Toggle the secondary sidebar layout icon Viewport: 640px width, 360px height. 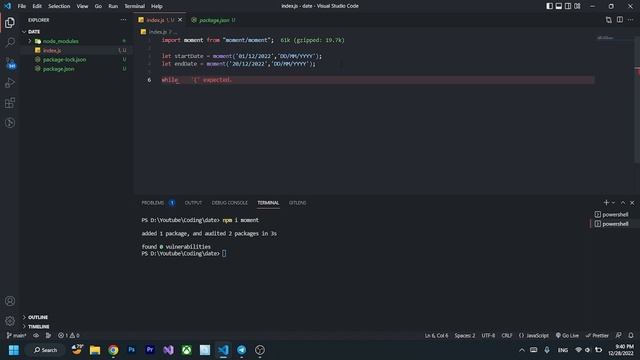[x=568, y=6]
